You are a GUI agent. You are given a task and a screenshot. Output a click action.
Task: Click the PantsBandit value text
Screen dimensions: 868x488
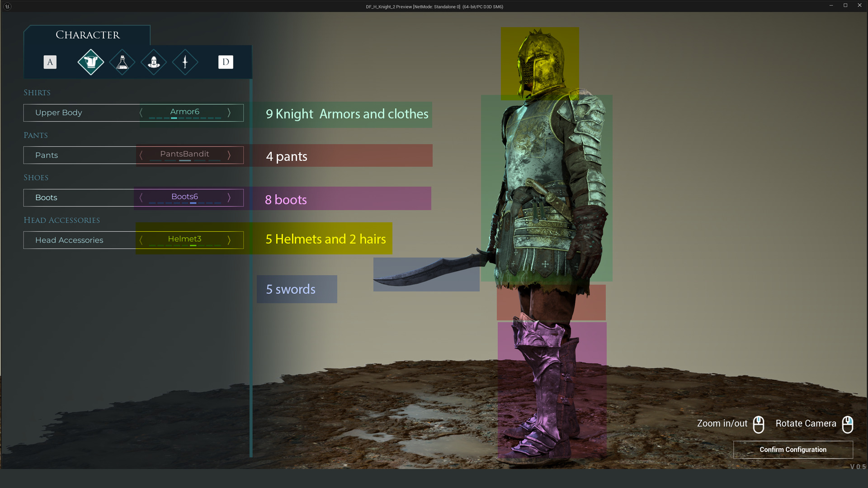[184, 154]
